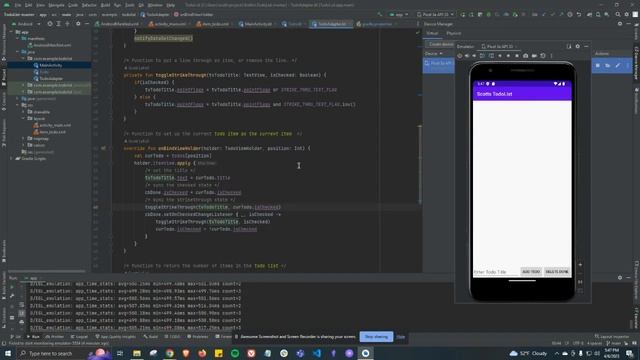Click Collapse All icon in Project panel
The height and width of the screenshot is (360, 640).
pyautogui.click(x=68, y=24)
